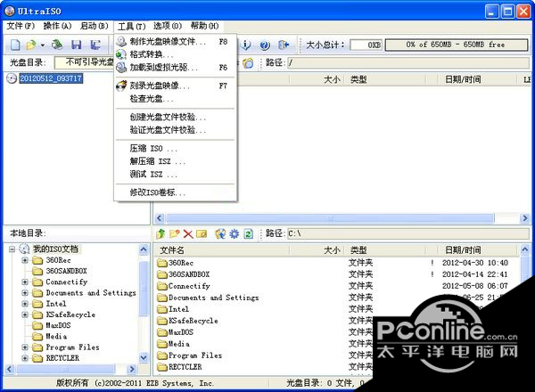
Task: Choose 测试 ISZ menu entry
Action: click(x=176, y=175)
